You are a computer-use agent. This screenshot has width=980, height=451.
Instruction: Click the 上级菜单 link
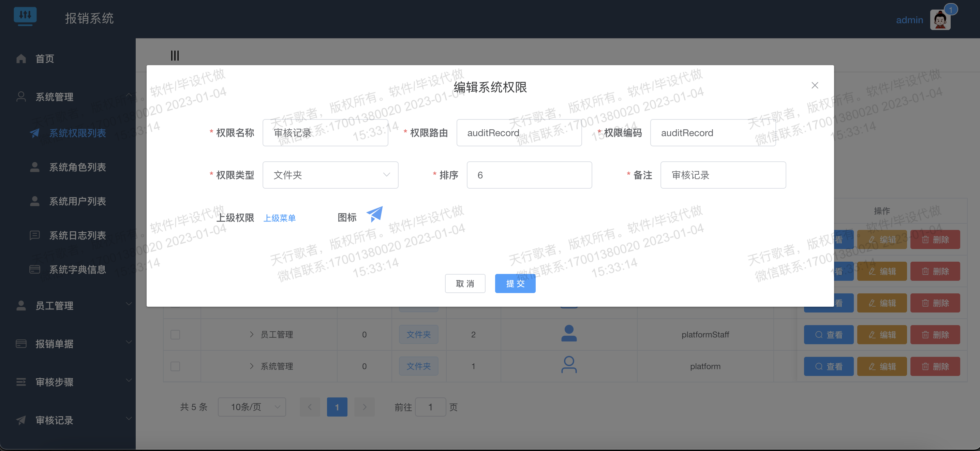[280, 218]
